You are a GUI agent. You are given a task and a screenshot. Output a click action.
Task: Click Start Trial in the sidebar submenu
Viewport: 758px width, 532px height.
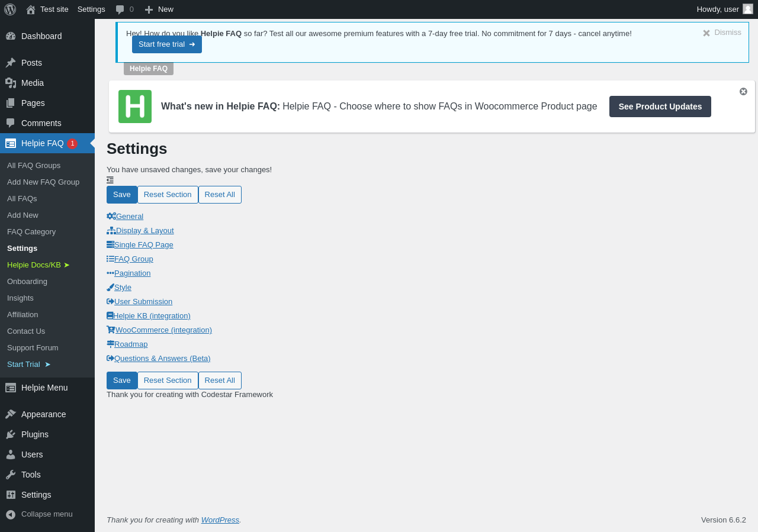pyautogui.click(x=29, y=364)
